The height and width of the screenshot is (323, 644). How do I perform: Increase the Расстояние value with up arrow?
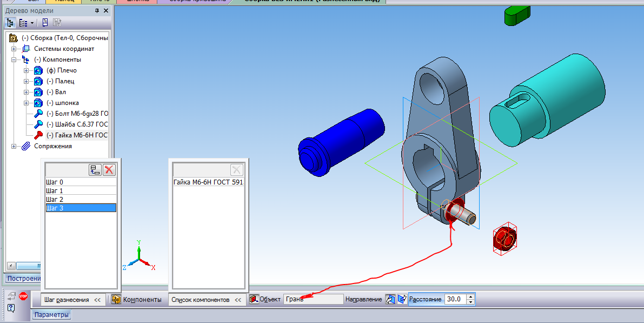click(x=470, y=296)
